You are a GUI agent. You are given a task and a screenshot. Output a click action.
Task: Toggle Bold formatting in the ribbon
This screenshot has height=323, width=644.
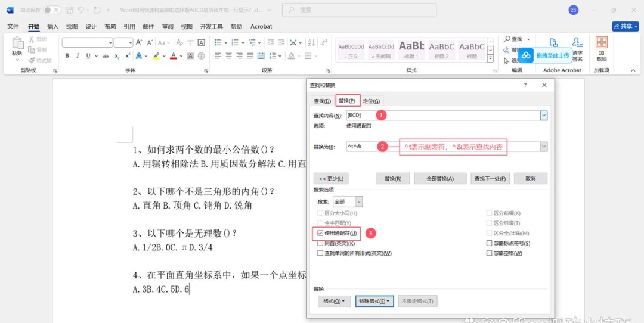coord(67,56)
